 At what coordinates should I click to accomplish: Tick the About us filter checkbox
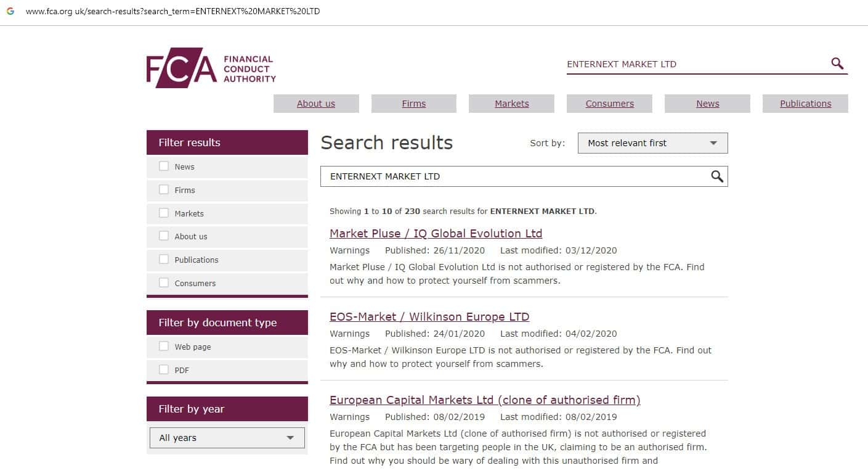coord(164,236)
